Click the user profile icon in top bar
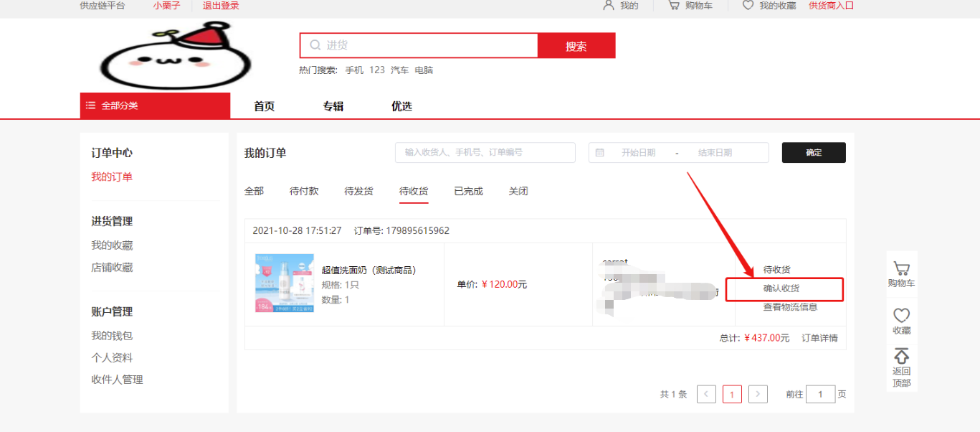The width and height of the screenshot is (980, 432). click(609, 5)
